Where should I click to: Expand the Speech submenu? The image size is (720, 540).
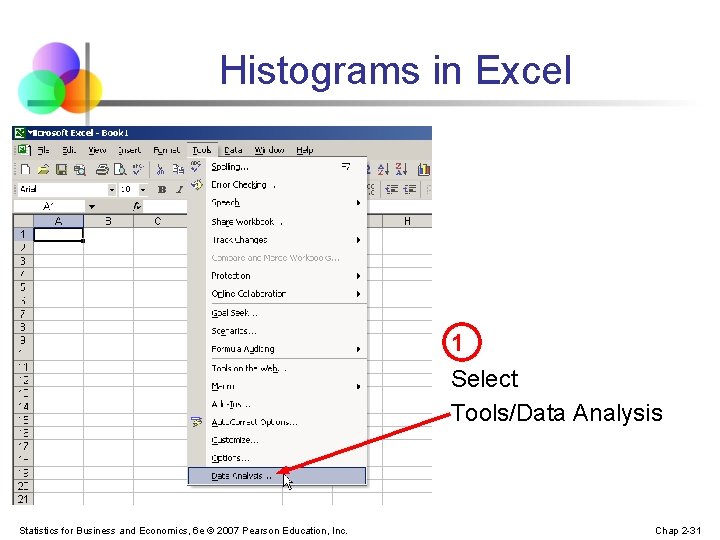(x=358, y=202)
